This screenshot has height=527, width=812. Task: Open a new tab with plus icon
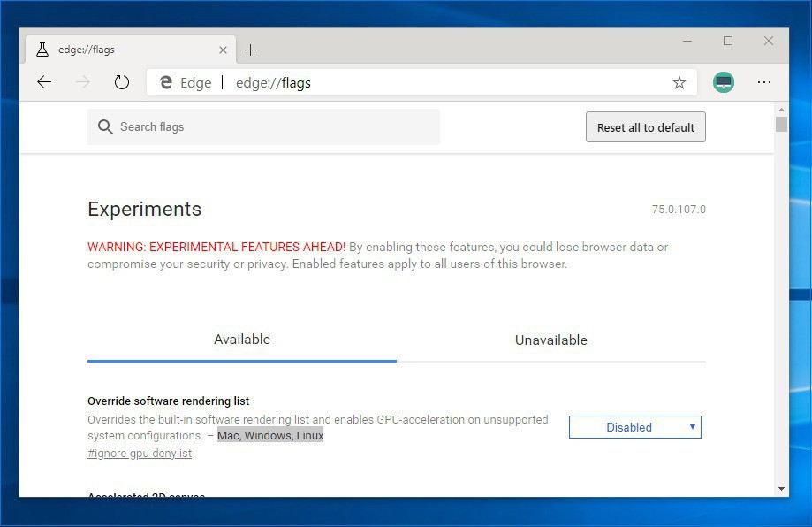[251, 50]
